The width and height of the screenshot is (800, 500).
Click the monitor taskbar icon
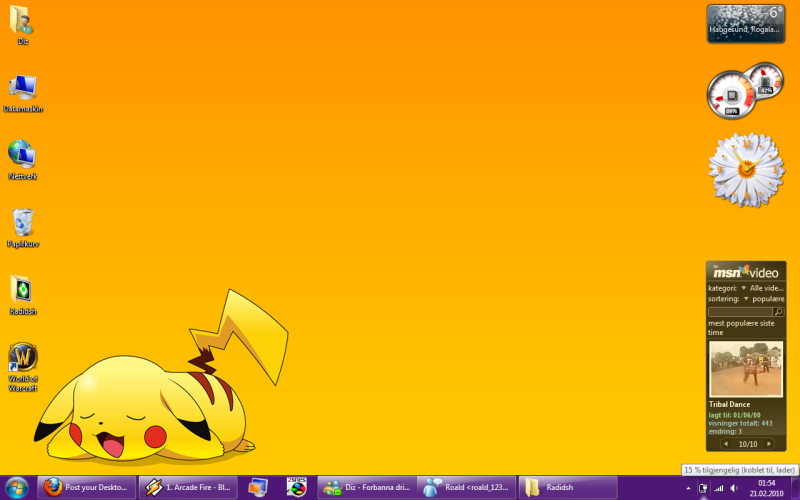click(258, 488)
